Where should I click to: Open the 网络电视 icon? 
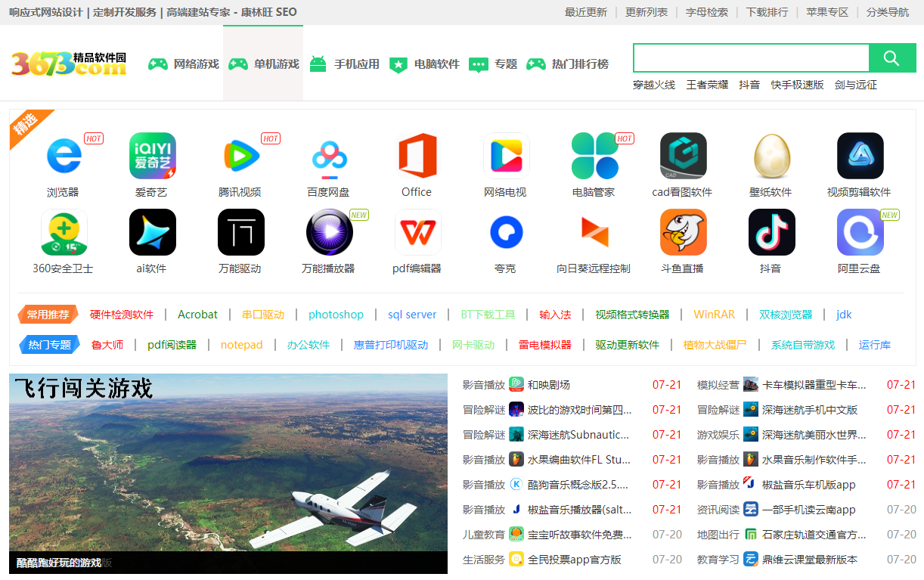(x=506, y=156)
